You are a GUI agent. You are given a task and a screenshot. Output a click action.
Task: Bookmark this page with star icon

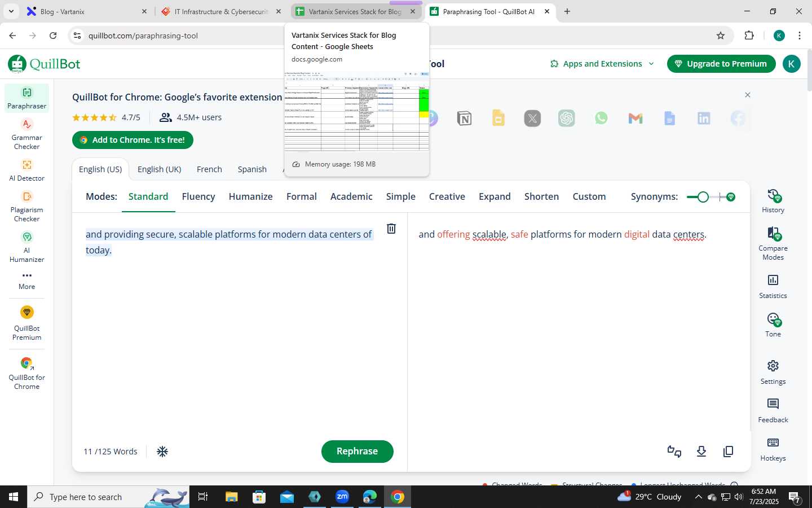click(721, 36)
